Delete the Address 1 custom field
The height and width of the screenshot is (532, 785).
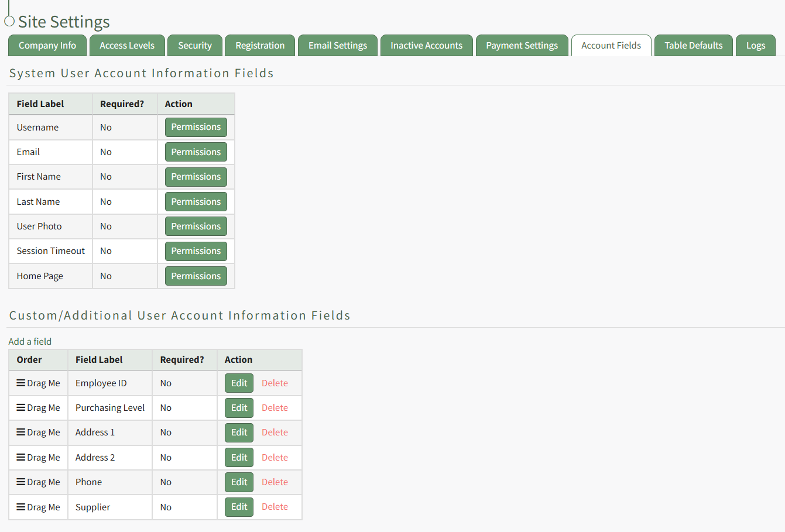point(275,433)
